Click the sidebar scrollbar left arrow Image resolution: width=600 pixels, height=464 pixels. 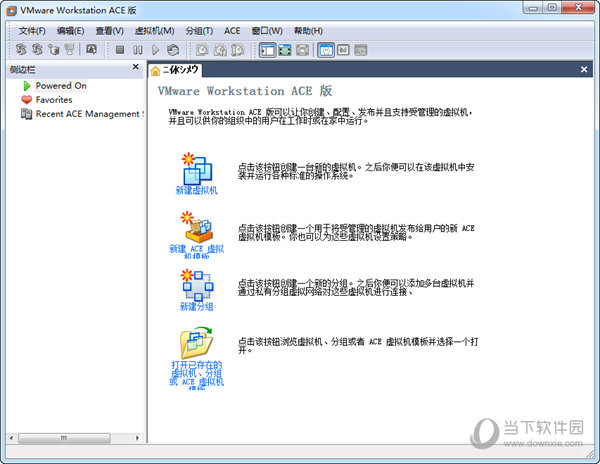click(x=11, y=438)
